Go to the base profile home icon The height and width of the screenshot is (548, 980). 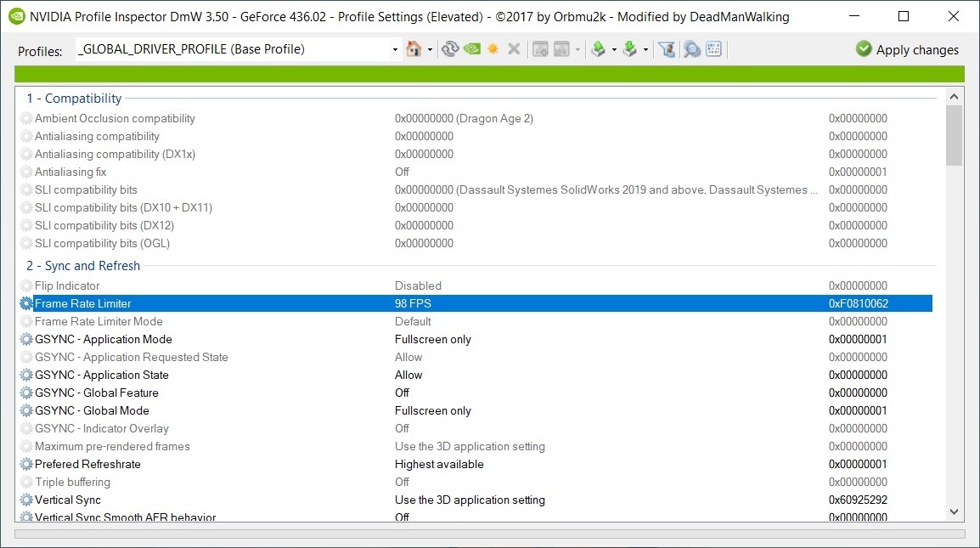click(x=413, y=48)
